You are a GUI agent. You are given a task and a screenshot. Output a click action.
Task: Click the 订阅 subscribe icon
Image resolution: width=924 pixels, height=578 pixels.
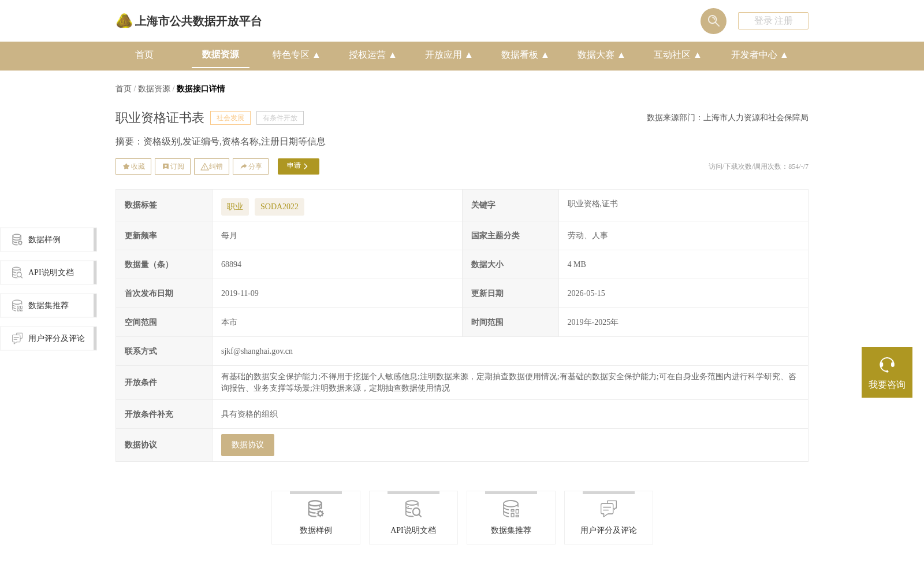click(166, 166)
